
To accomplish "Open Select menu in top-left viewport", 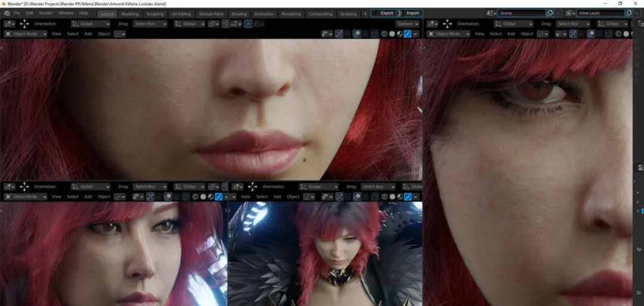I will (73, 33).
